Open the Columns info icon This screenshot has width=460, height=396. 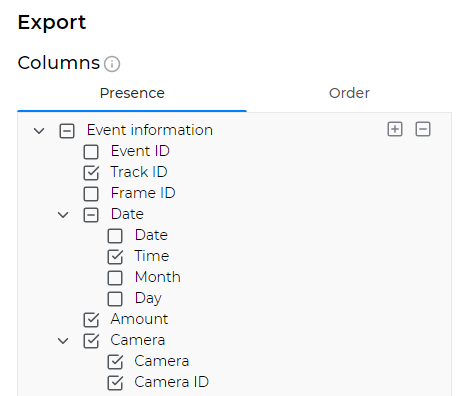(x=112, y=64)
